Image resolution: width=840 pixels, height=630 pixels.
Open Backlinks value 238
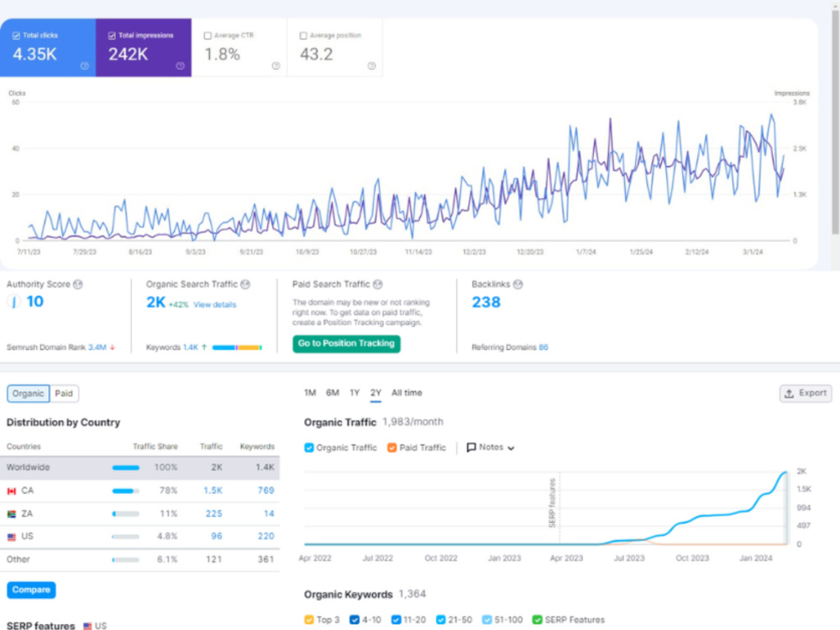[x=486, y=302]
